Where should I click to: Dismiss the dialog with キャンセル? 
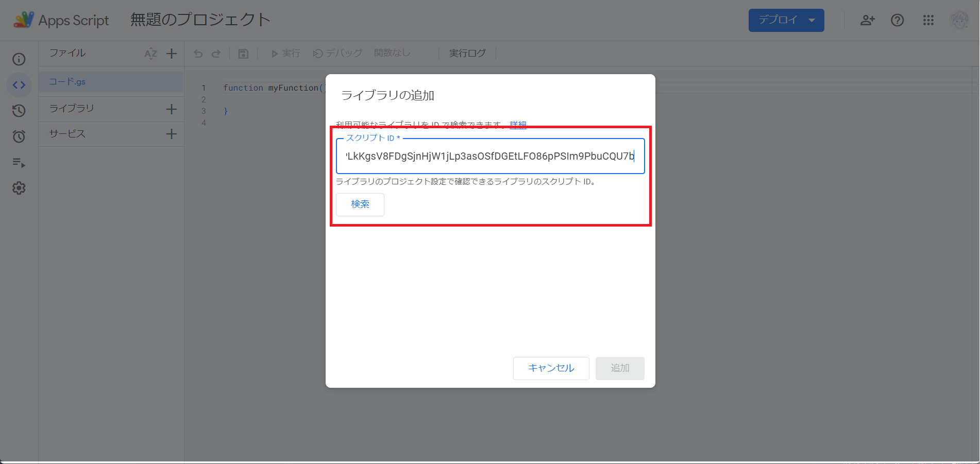tap(551, 368)
